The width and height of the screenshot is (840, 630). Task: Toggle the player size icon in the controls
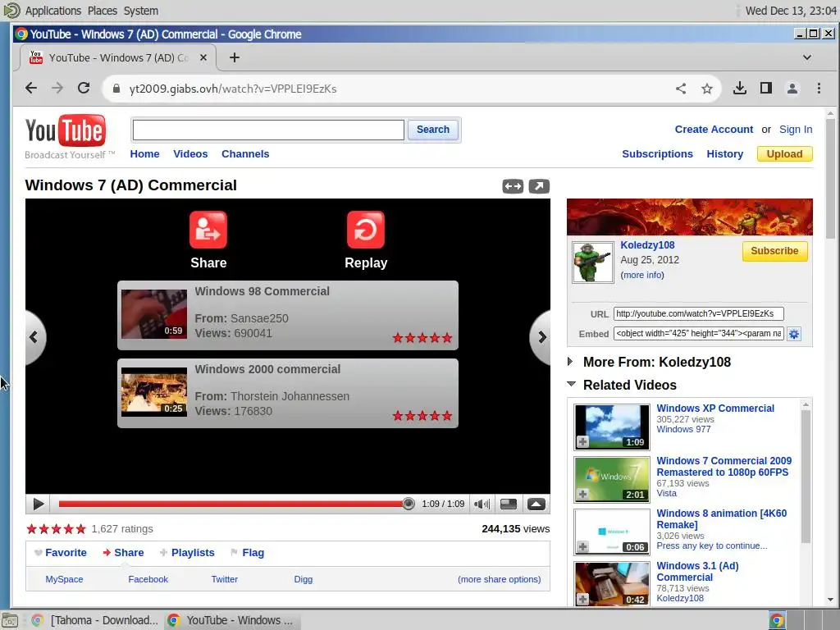tap(508, 504)
